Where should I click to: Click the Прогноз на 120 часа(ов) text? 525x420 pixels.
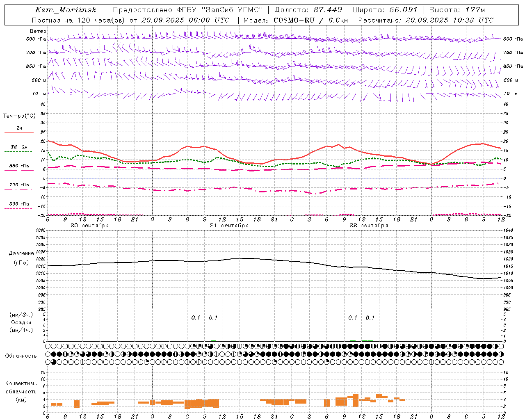(79, 20)
